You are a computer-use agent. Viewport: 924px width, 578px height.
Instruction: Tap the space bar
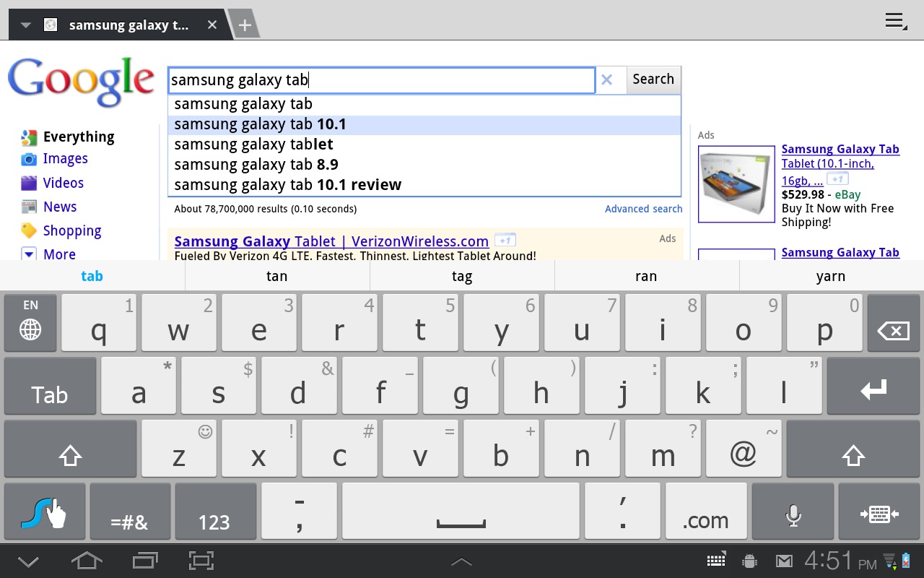(x=461, y=512)
